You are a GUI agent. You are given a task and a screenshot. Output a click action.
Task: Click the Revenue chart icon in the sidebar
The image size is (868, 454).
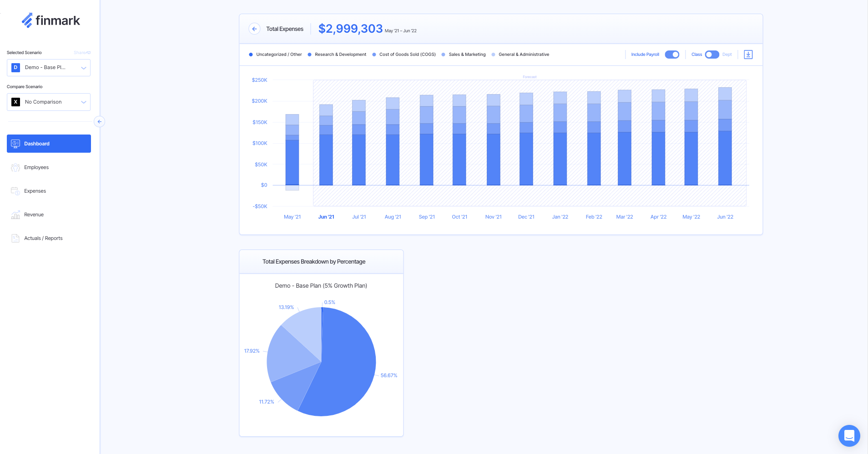coord(15,215)
